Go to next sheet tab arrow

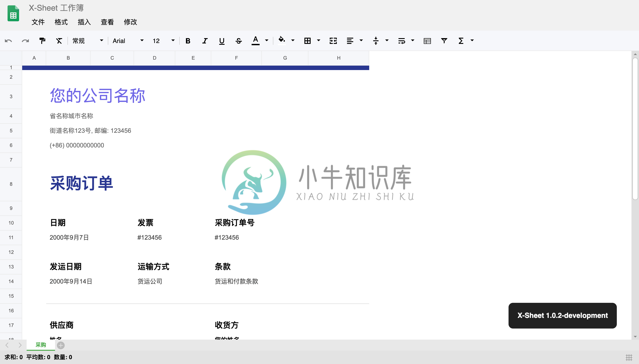[20, 345]
